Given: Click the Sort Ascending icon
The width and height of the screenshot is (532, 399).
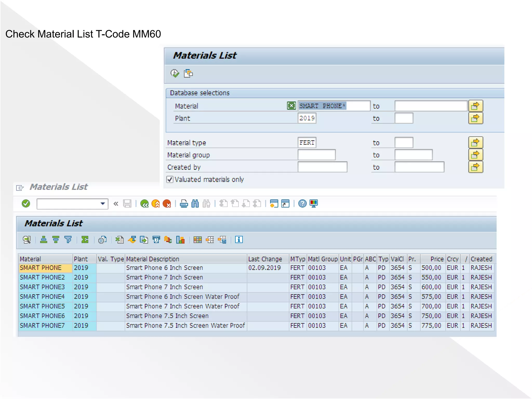Looking at the screenshot, I should (44, 240).
